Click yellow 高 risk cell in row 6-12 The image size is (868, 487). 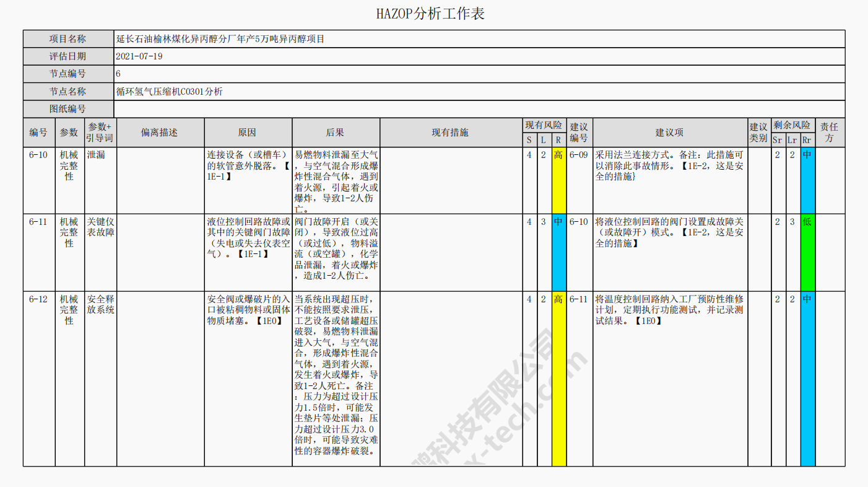[x=559, y=379]
